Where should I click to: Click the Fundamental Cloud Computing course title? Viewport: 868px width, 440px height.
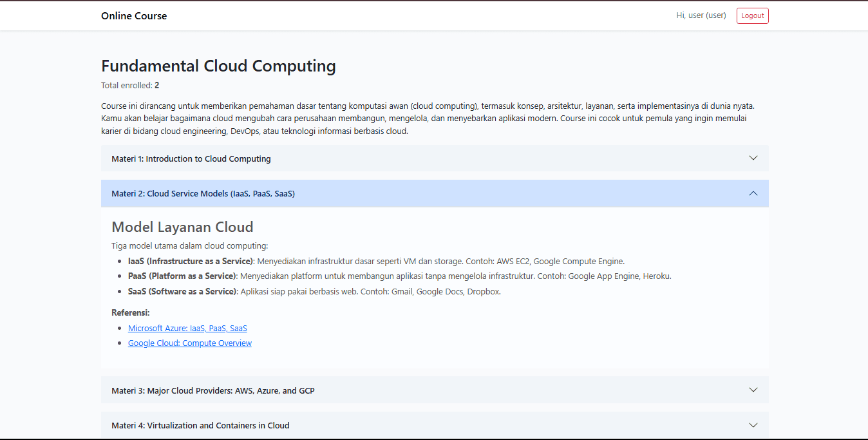pos(218,66)
